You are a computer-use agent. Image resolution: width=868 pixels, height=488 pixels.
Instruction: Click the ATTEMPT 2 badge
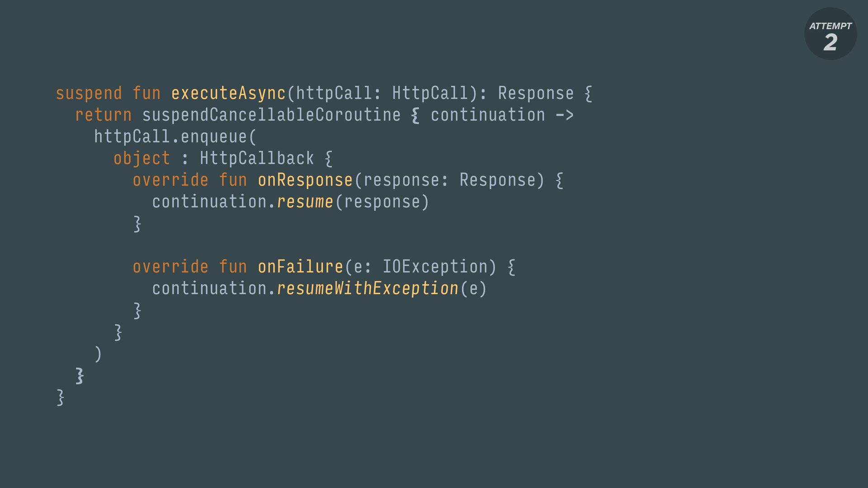[830, 33]
